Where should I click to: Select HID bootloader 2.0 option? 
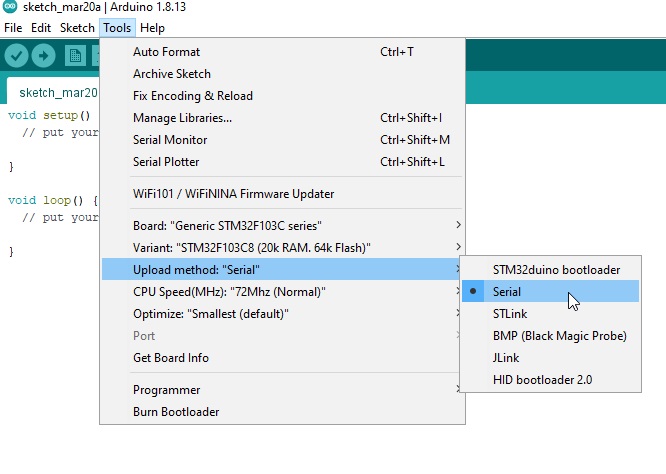(550, 380)
